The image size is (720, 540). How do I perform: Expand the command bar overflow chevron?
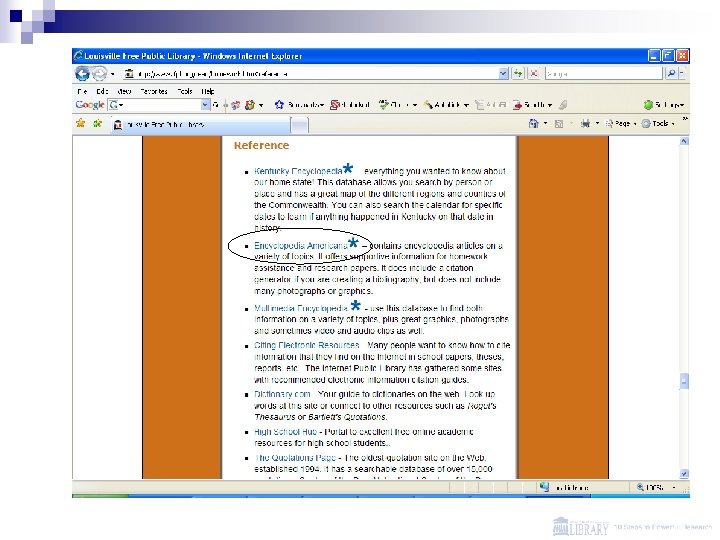tap(685, 119)
